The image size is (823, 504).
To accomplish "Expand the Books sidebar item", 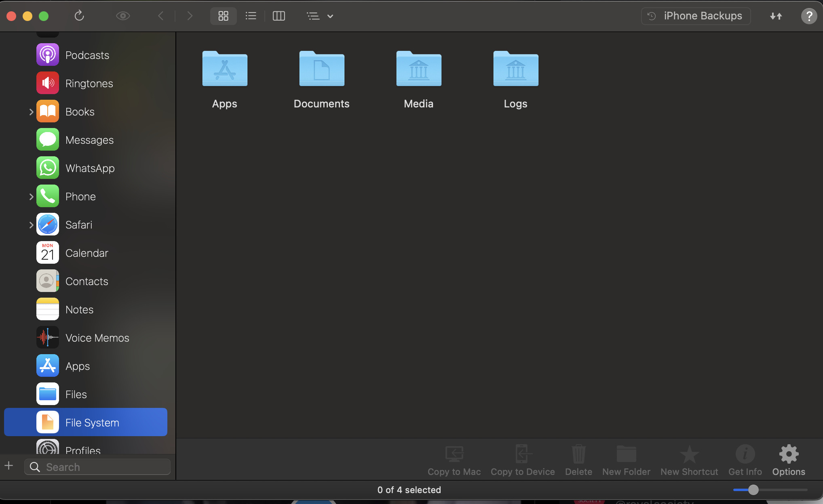I will click(x=31, y=112).
